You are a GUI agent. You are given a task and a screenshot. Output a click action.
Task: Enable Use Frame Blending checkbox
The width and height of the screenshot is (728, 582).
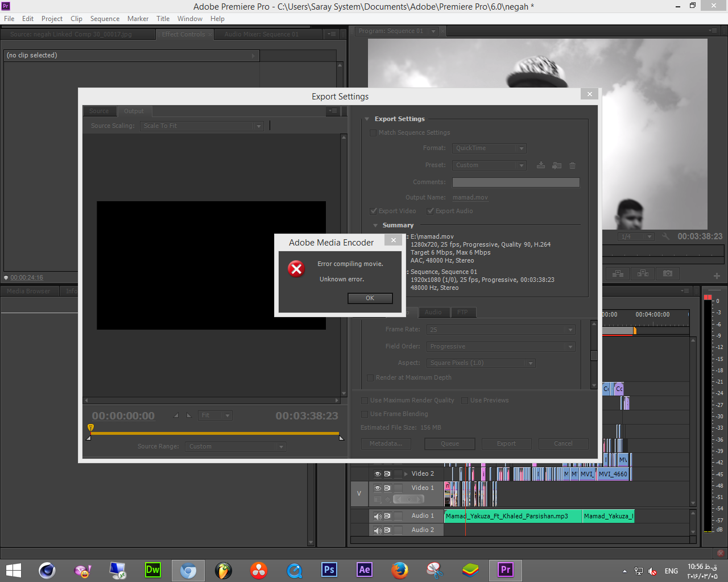click(365, 414)
